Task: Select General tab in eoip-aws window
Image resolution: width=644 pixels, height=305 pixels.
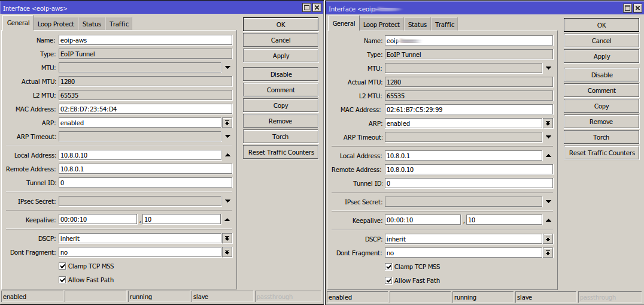Action: coord(18,23)
